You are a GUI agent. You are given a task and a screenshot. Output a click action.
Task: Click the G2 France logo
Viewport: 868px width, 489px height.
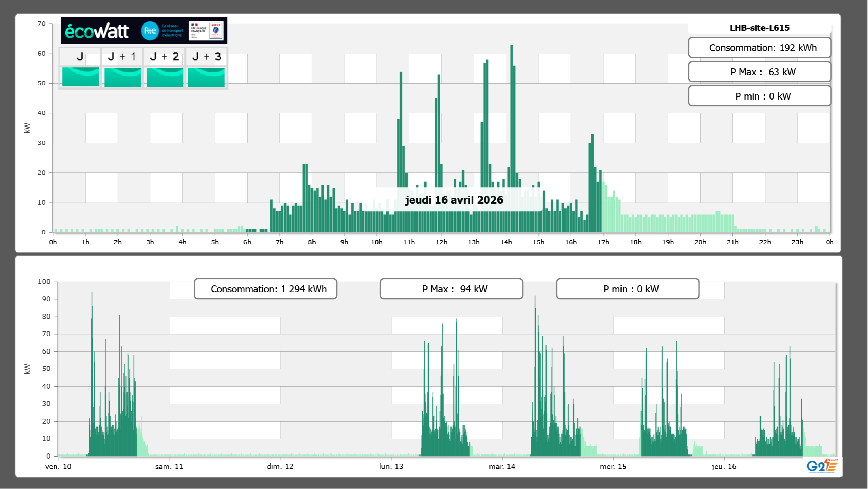[822, 466]
